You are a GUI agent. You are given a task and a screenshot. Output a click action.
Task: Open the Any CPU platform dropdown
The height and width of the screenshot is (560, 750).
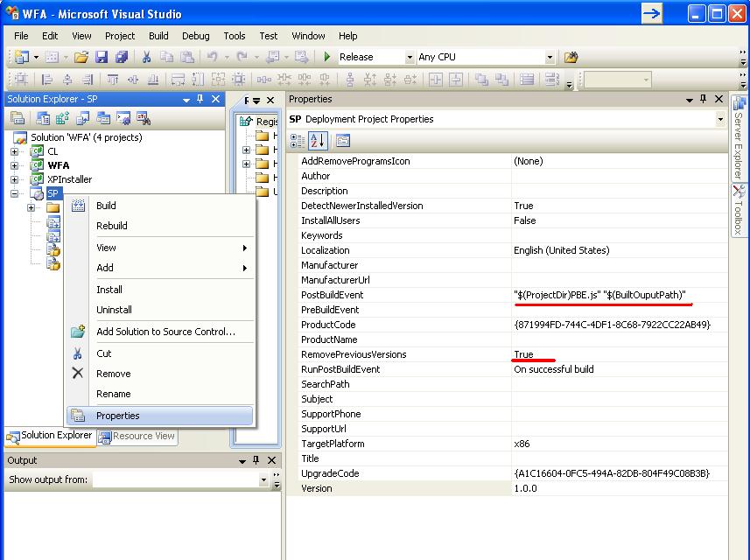point(550,58)
